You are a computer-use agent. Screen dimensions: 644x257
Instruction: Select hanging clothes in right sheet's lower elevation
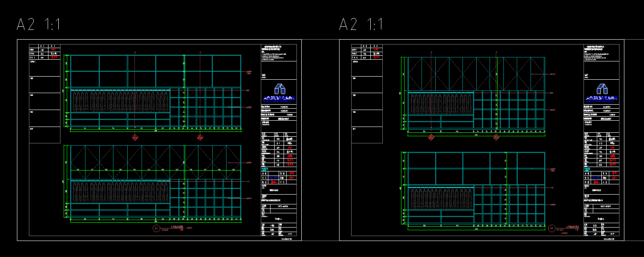pyautogui.click(x=441, y=198)
